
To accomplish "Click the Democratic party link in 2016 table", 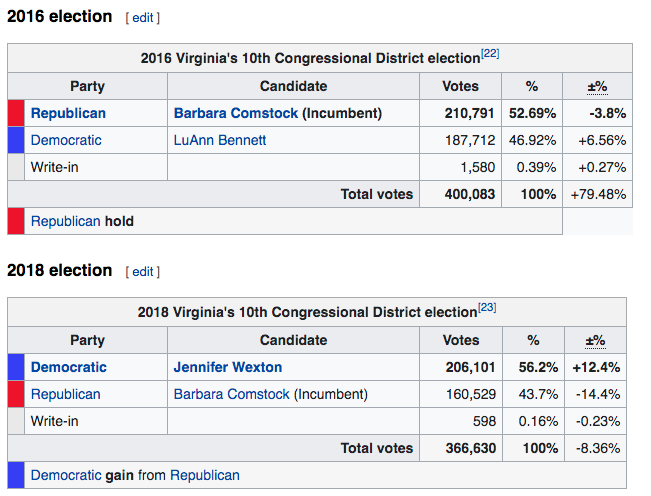I will (66, 140).
